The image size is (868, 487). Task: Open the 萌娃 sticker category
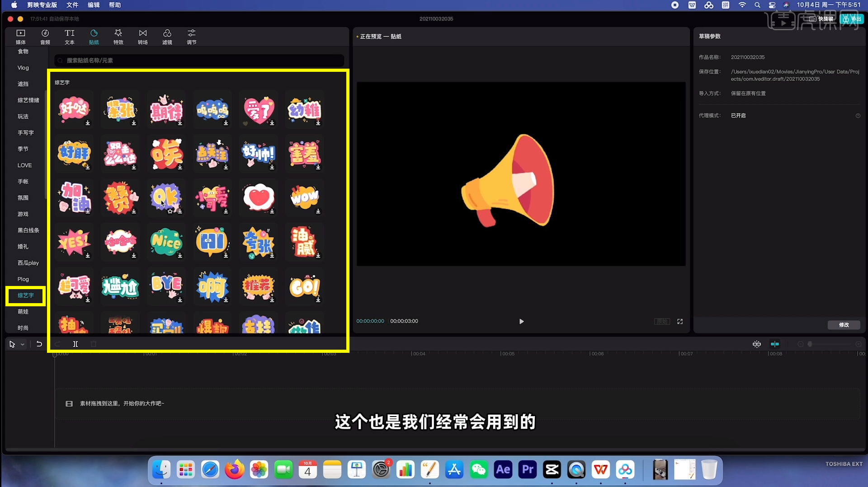(x=23, y=312)
